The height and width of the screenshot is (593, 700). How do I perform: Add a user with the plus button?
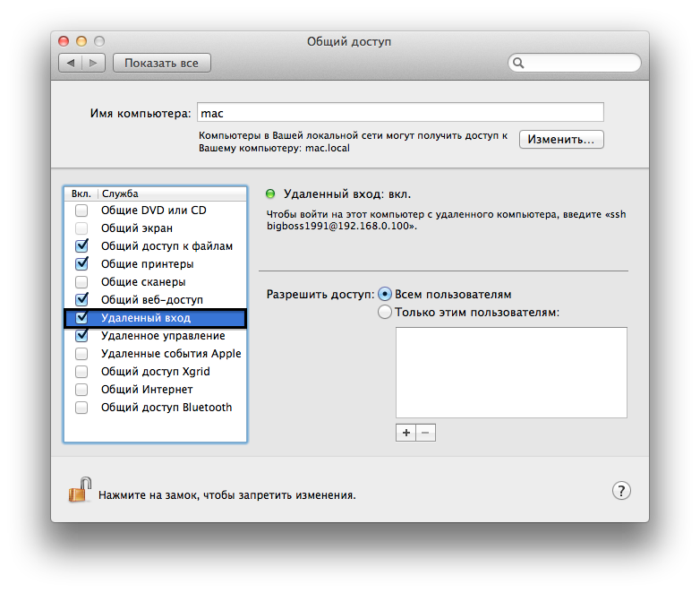pos(405,433)
